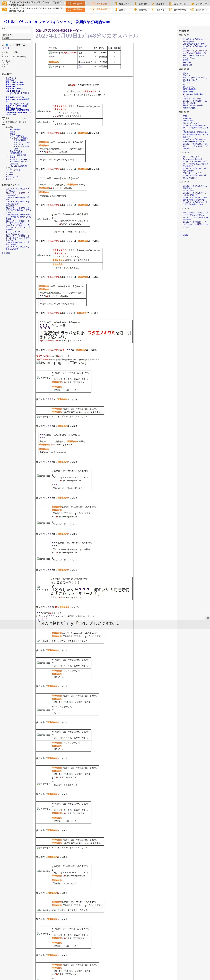
Task: Open 皇城セツナ in 更新履歴
Action: (188, 75)
